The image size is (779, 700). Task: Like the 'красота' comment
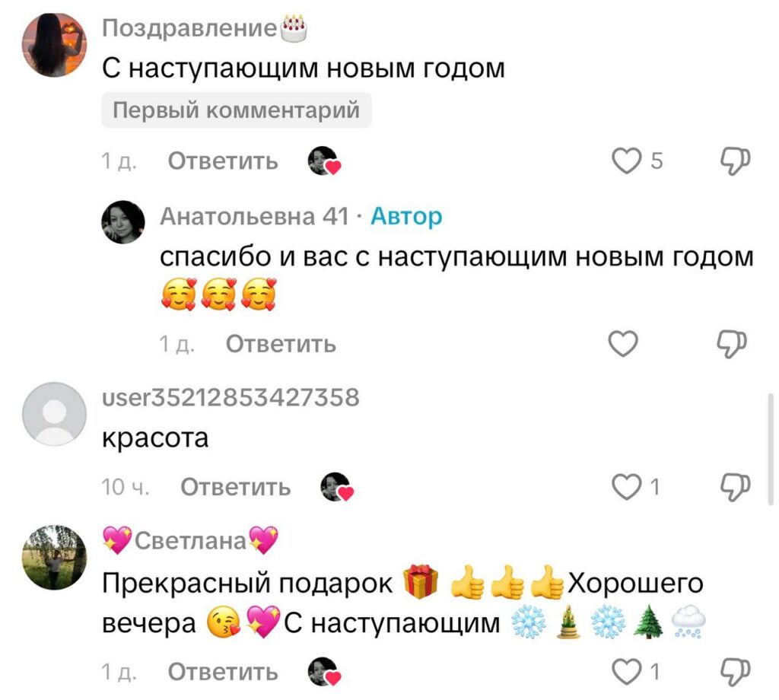point(626,486)
